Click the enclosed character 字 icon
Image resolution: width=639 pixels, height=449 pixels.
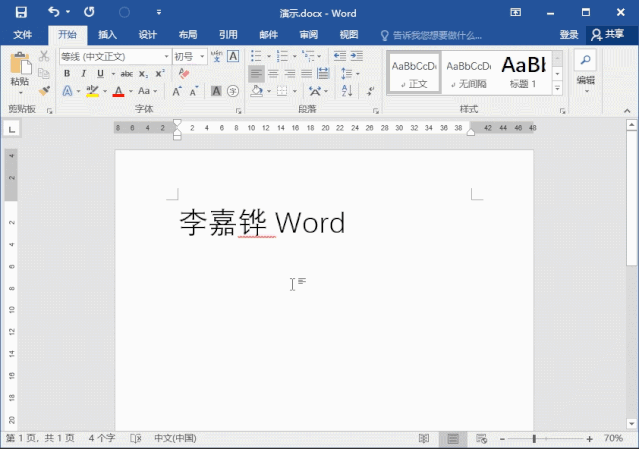[x=233, y=91]
